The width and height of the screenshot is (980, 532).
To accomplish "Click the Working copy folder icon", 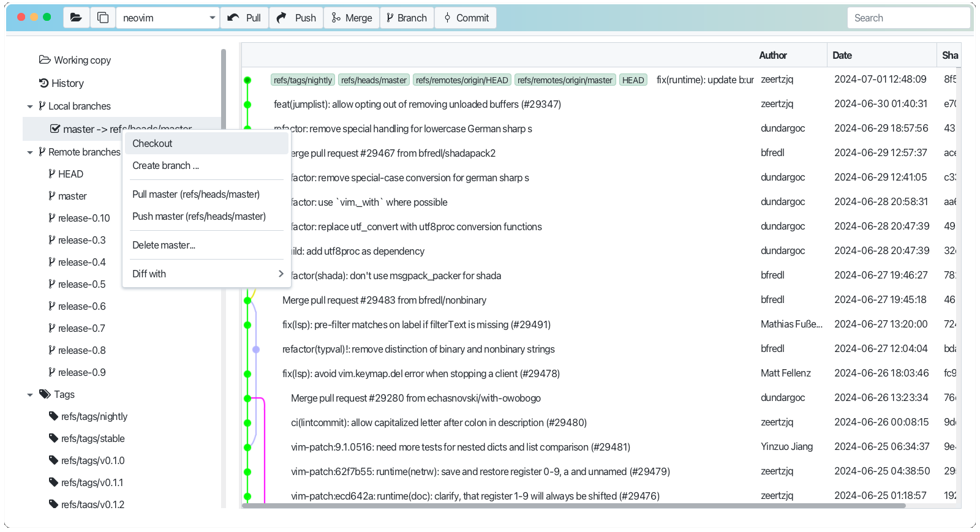I will (x=45, y=59).
